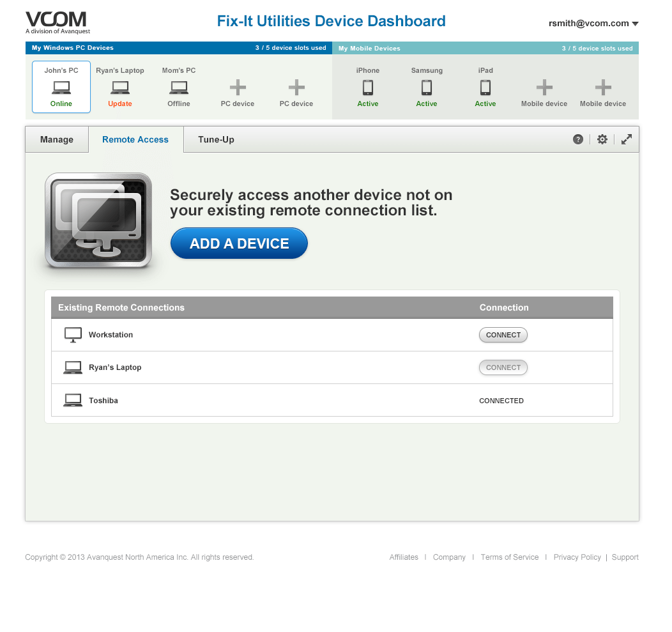Switch to the Manage tab
Screen dimensions: 672x632
click(x=57, y=139)
